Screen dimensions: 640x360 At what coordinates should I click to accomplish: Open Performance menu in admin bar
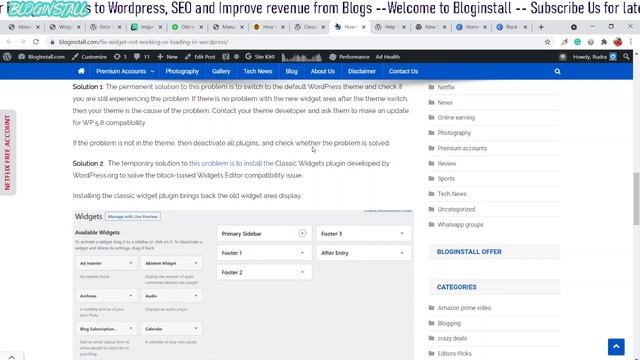pos(349,57)
